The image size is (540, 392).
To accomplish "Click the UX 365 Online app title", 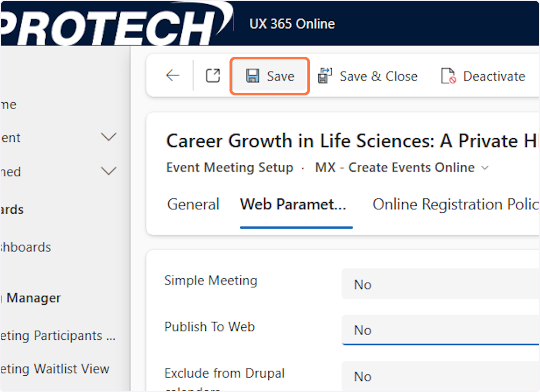I will pyautogui.click(x=292, y=24).
